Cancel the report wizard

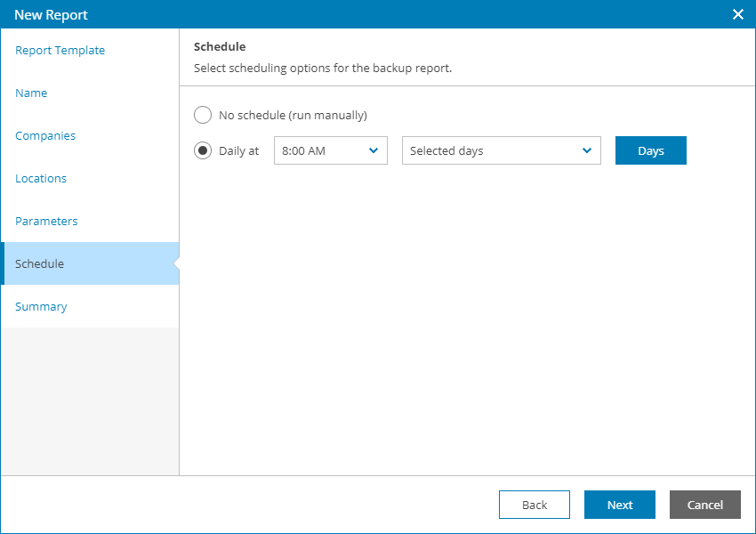[705, 505]
